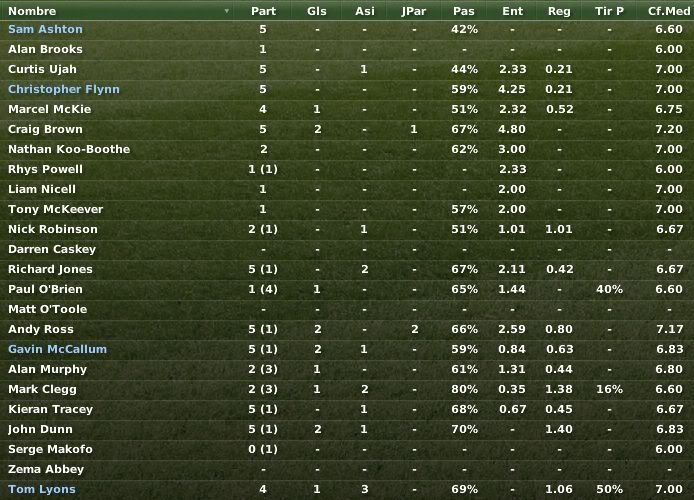Screen dimensions: 694x500
Task: Sort table by Part column
Action: click(263, 11)
